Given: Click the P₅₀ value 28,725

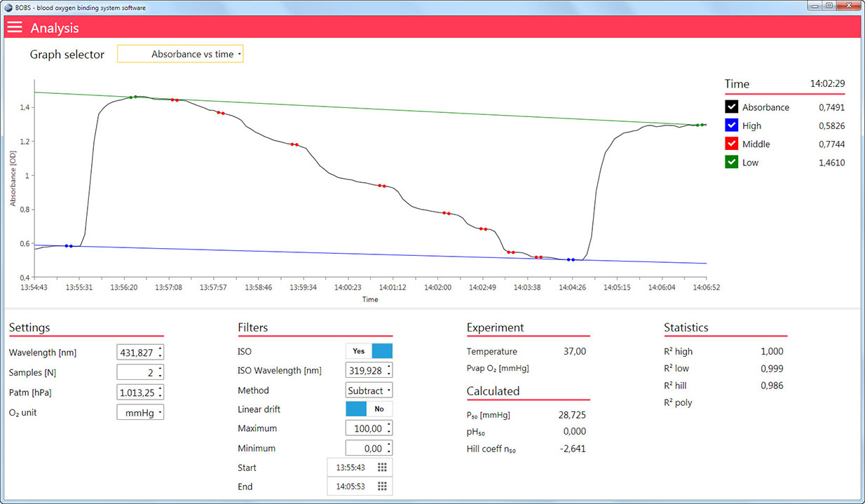Looking at the screenshot, I should tap(571, 415).
